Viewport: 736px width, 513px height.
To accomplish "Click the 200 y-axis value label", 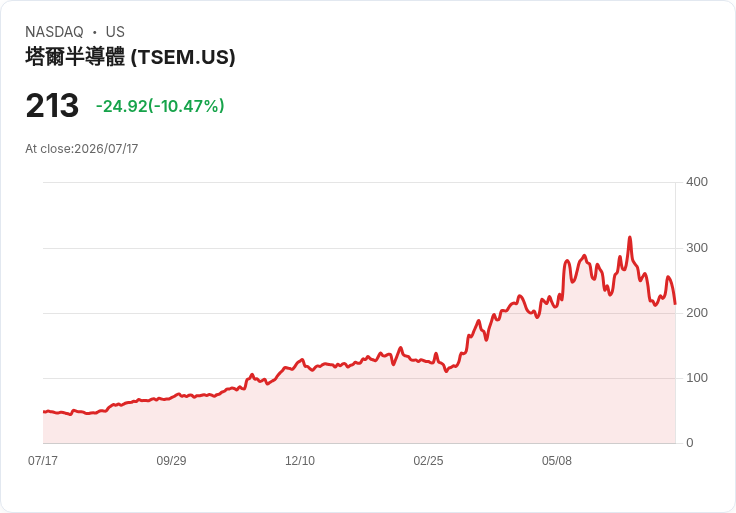I will tap(697, 313).
